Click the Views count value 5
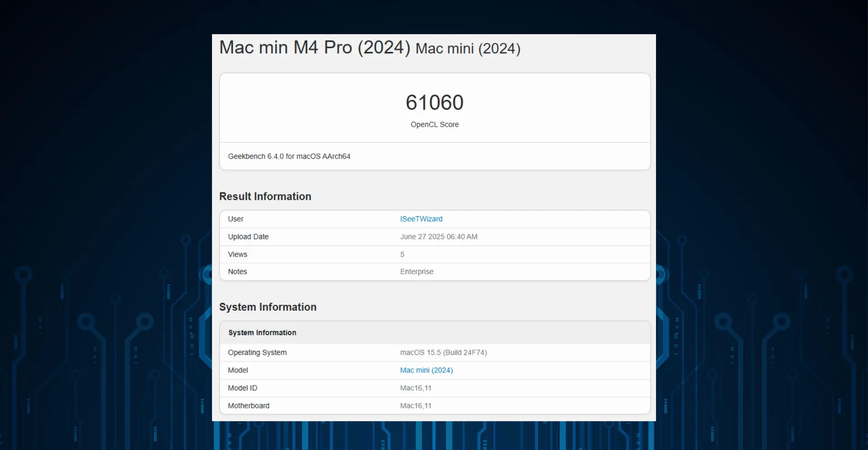The width and height of the screenshot is (868, 450). coord(402,254)
